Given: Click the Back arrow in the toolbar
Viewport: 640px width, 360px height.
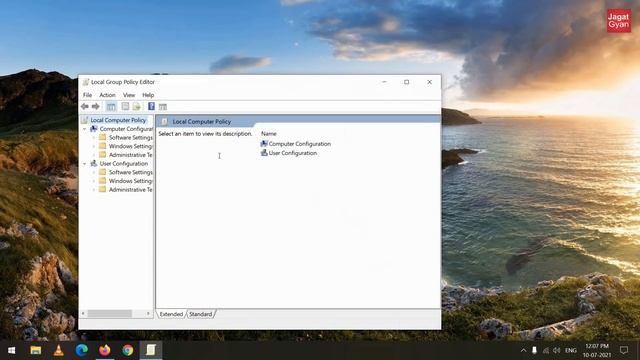Looking at the screenshot, I should [84, 107].
